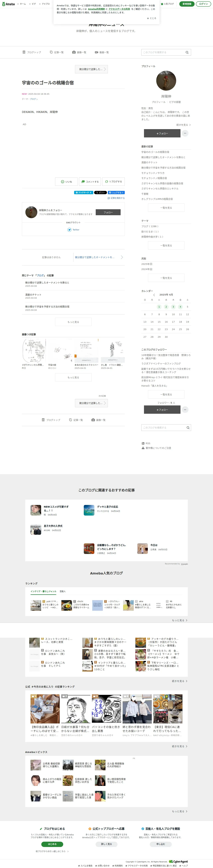Image resolution: width=213 pixels, height=868 pixels.
Task: Click the リブログする button
Action: 113,182
